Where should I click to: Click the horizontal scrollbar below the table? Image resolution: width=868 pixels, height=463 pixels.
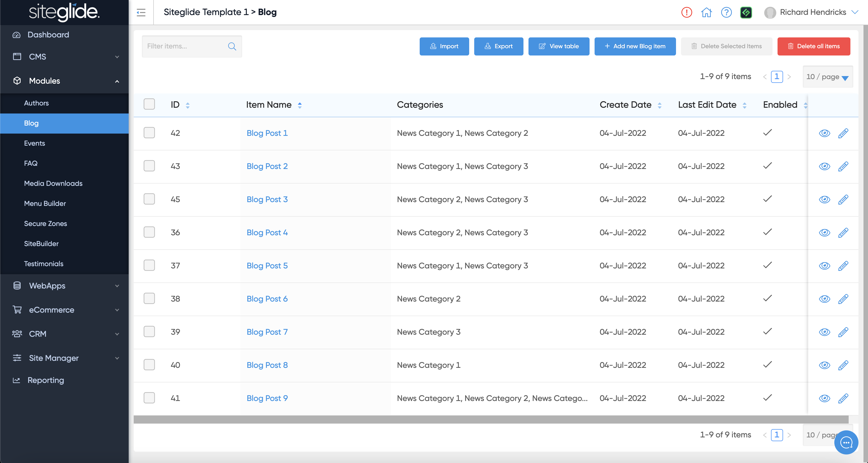tap(491, 419)
